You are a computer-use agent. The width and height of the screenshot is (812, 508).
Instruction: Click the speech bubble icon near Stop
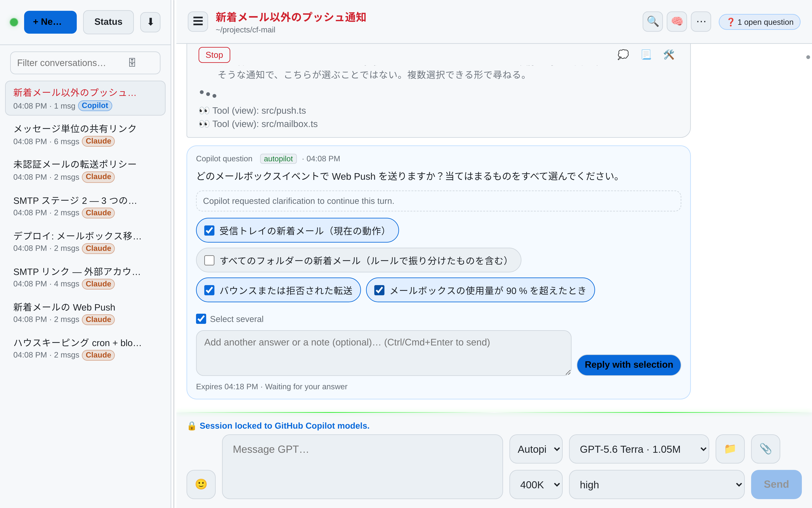coord(623,54)
